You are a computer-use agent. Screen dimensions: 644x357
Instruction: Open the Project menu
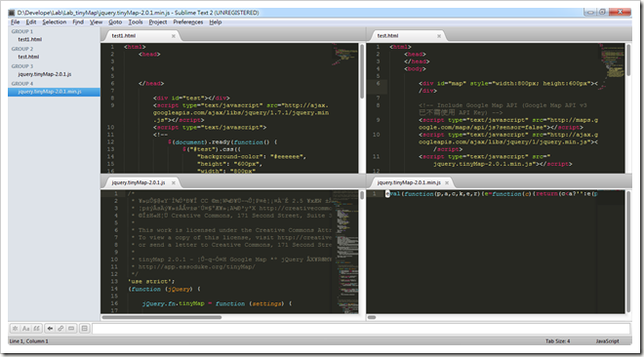[158, 22]
